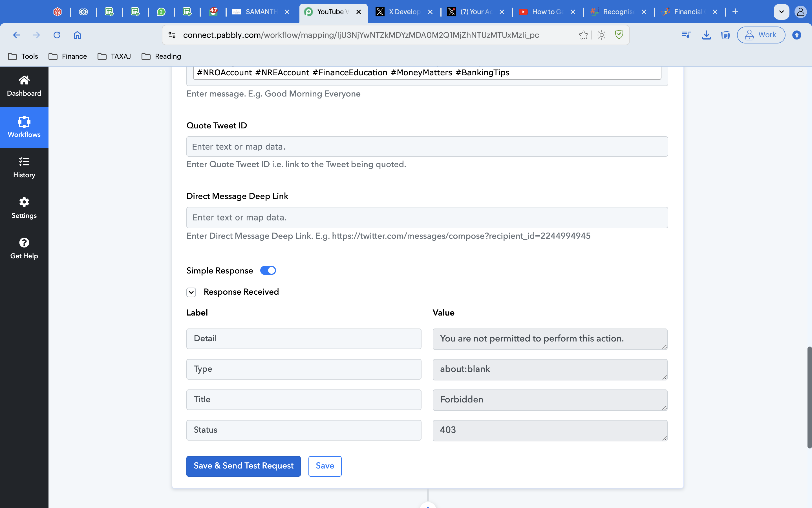The width and height of the screenshot is (812, 508).
Task: Switch to pinned tab with 47 badge
Action: point(213,12)
